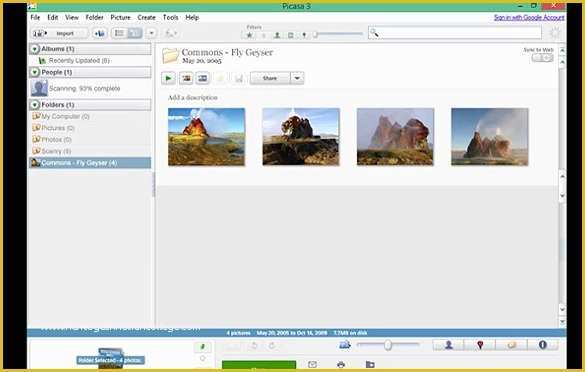Select the third geyser close-up thumbnail
The height and width of the screenshot is (372, 585).
(395, 137)
